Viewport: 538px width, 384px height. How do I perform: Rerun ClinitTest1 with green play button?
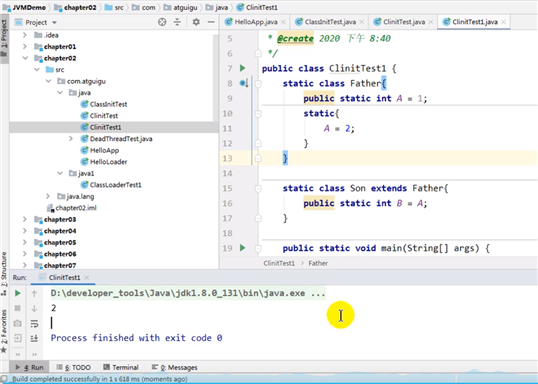pos(17,293)
